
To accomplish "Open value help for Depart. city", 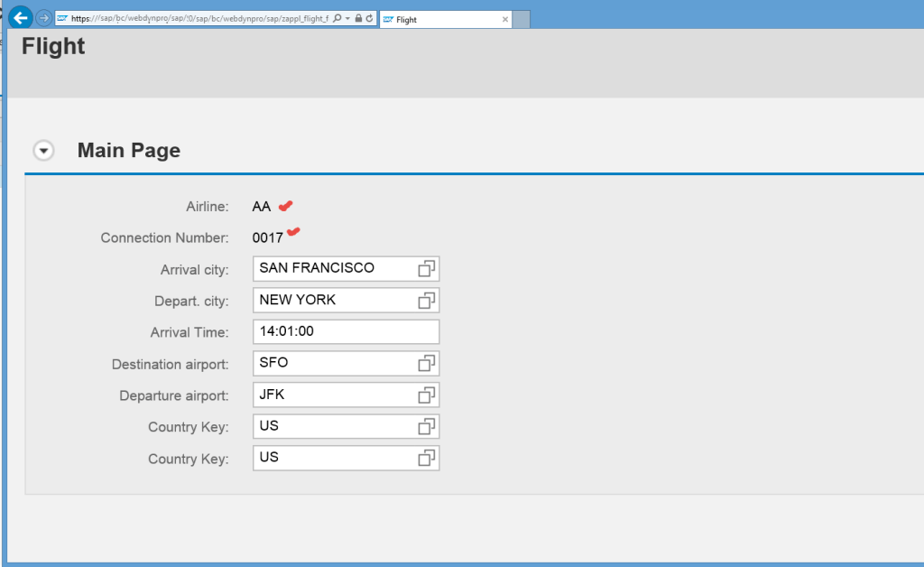I will click(x=426, y=300).
